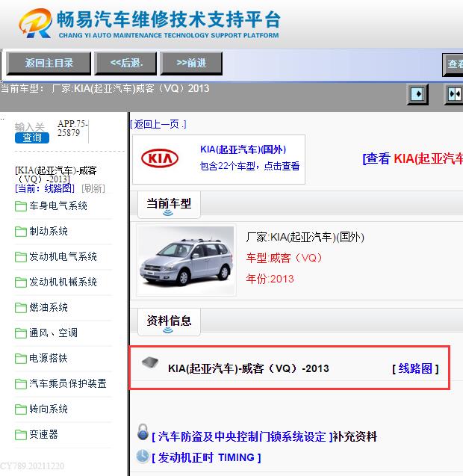
Task: Select the 通风、空调 tree label
Action: coord(54,333)
